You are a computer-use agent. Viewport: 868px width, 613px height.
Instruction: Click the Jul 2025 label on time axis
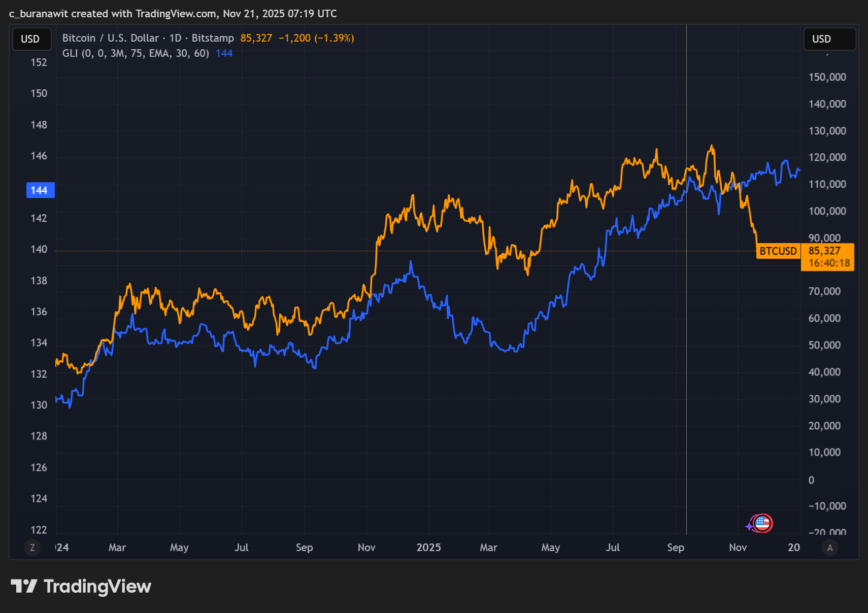[x=612, y=548]
